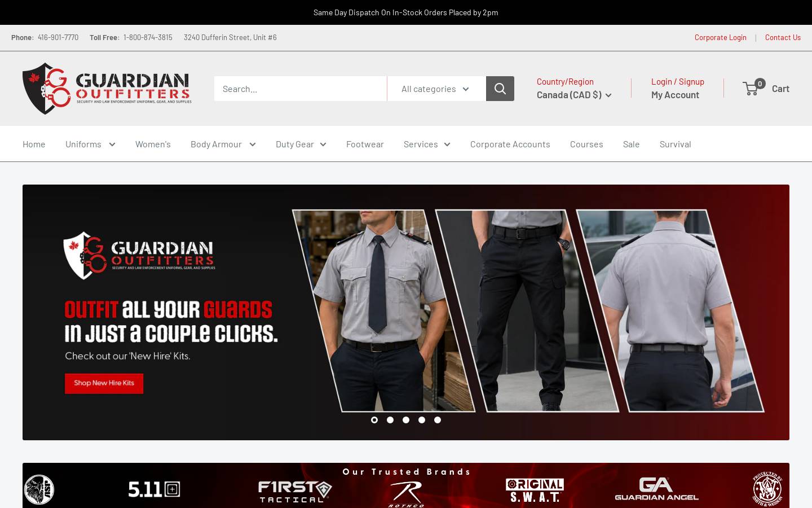The image size is (812, 508).
Task: Click the Country/Region label
Action: pos(565,81)
